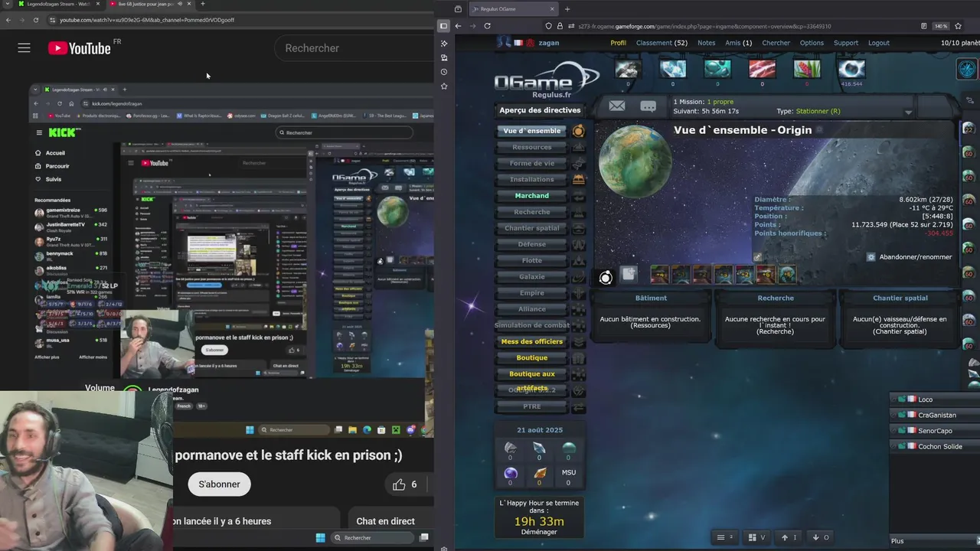Open the OGame messages envelope icon
This screenshot has height=551, width=980.
coord(617,106)
